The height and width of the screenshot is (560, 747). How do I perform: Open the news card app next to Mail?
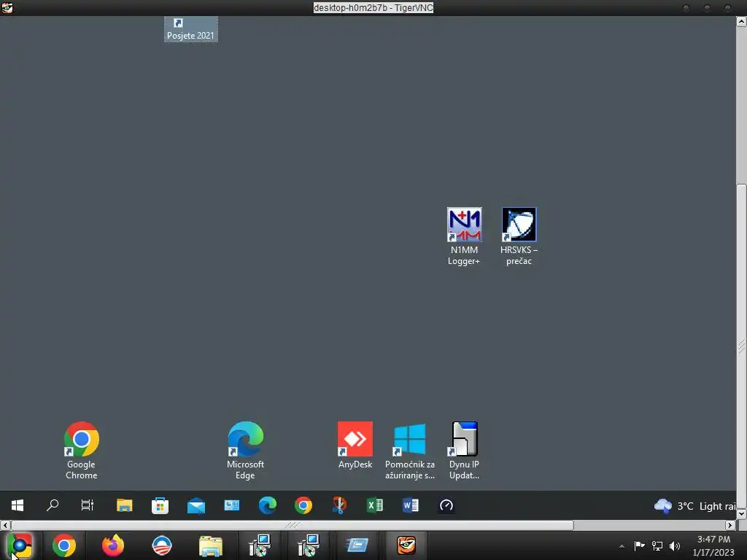[231, 505]
